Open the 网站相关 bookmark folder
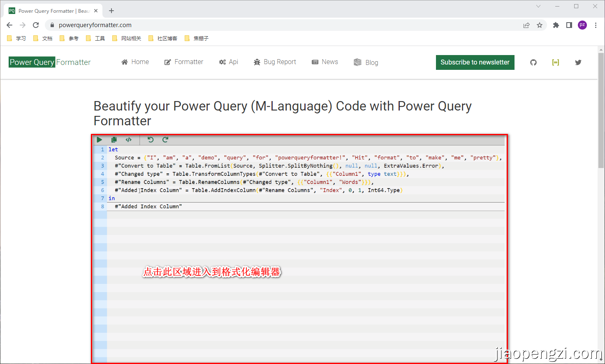The height and width of the screenshot is (364, 605). click(x=127, y=38)
